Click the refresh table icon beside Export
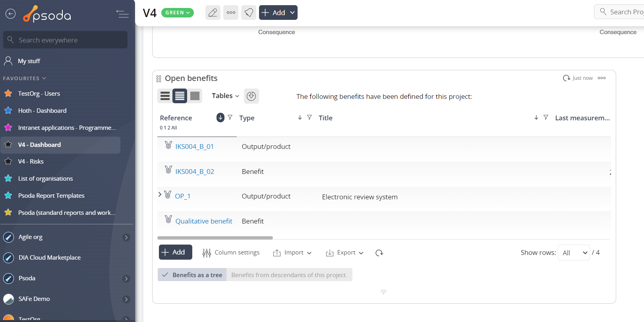The width and height of the screenshot is (644, 322). [379, 253]
